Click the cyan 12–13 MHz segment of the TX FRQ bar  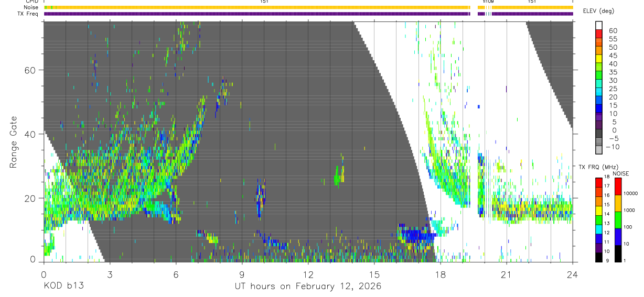[x=599, y=229]
